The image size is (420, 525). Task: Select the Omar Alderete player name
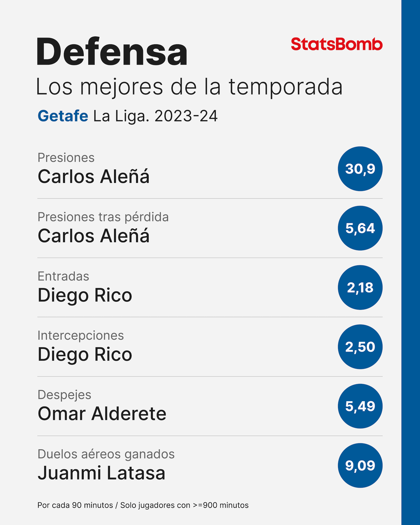pos(102,414)
